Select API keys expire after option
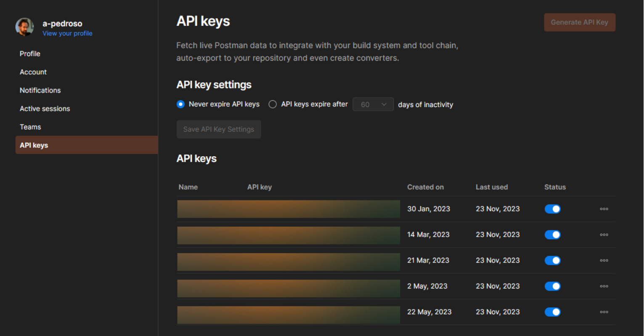The width and height of the screenshot is (644, 336). point(273,104)
